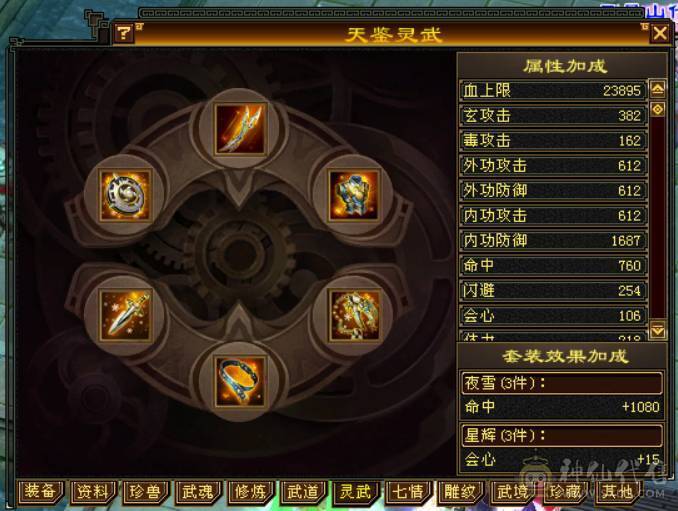
Task: Open the 雕纹 tab
Action: tap(460, 492)
